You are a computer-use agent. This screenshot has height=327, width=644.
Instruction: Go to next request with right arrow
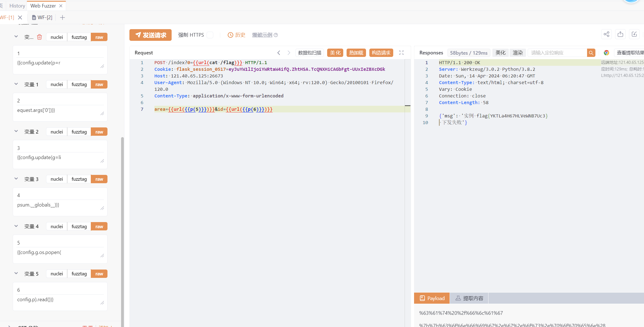pos(289,53)
